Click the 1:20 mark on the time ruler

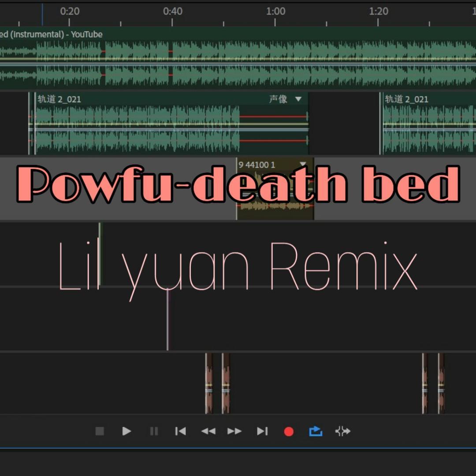click(x=378, y=11)
